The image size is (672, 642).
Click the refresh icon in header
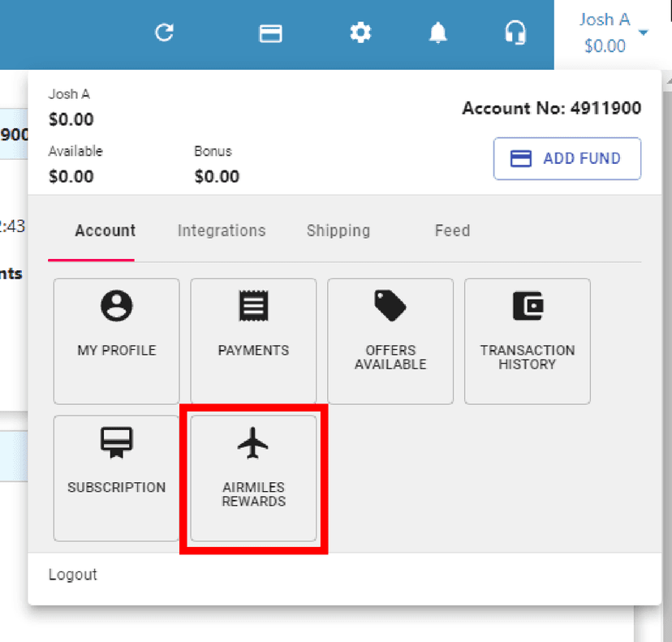coord(164,32)
